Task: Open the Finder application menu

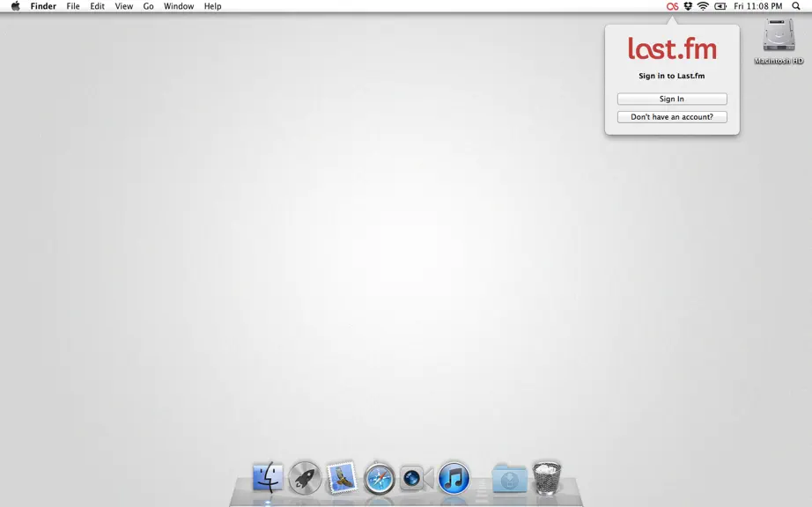Action: pyautogui.click(x=43, y=6)
